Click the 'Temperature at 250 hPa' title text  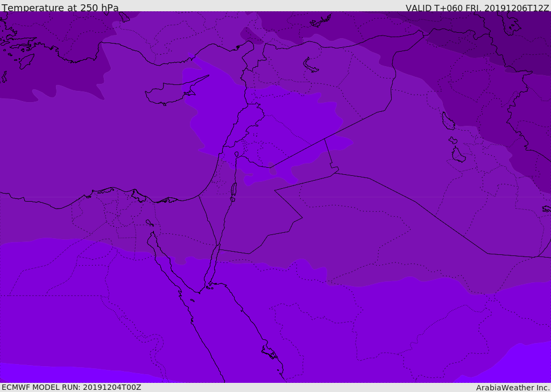(60, 8)
